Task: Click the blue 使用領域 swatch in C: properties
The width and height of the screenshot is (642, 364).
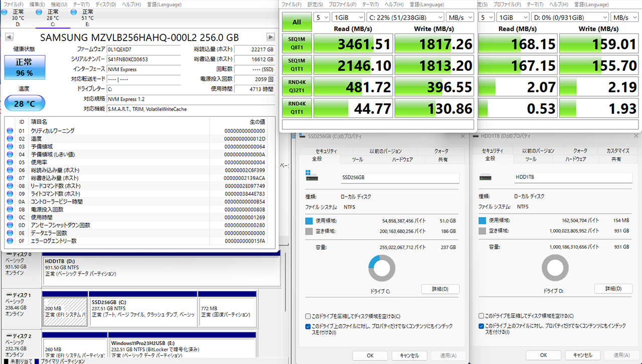Action: point(309,221)
